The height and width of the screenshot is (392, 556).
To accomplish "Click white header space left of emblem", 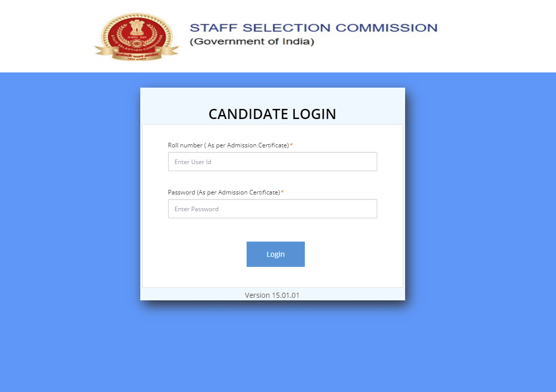I will pos(46,35).
